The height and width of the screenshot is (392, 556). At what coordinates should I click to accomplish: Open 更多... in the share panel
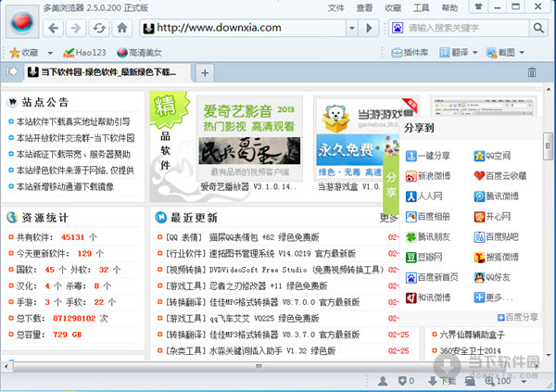494,297
